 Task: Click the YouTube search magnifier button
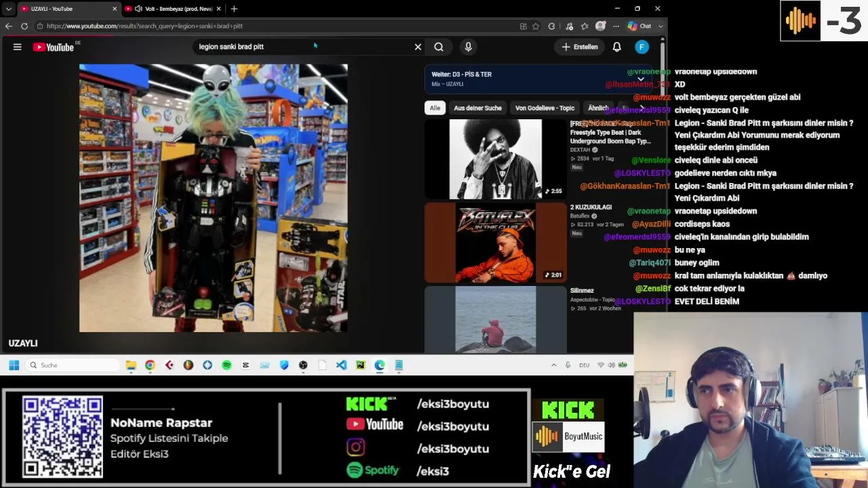(439, 47)
